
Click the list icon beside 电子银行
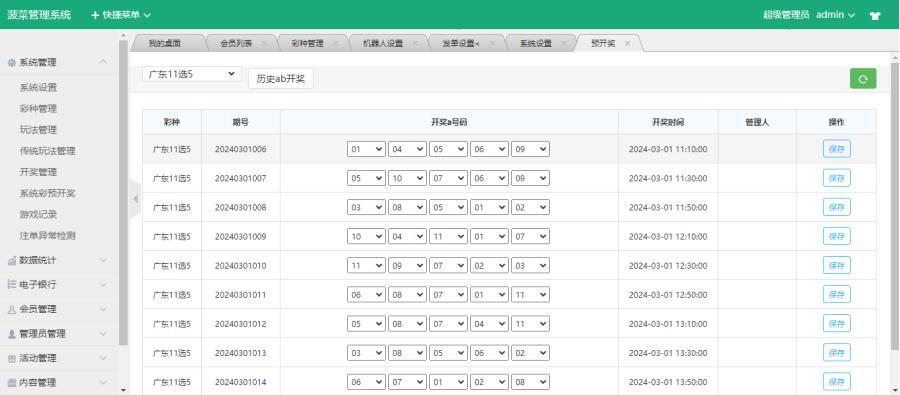(x=12, y=284)
